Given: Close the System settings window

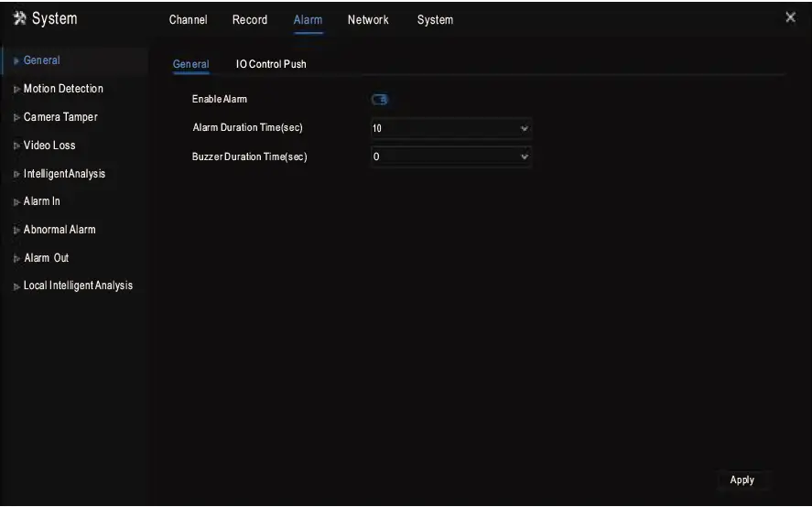Looking at the screenshot, I should pos(790,17).
